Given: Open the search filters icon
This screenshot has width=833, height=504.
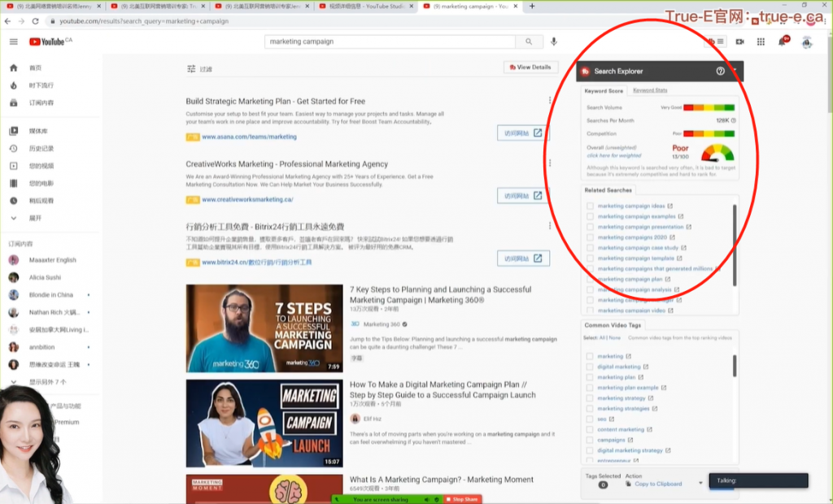Looking at the screenshot, I should (x=191, y=69).
